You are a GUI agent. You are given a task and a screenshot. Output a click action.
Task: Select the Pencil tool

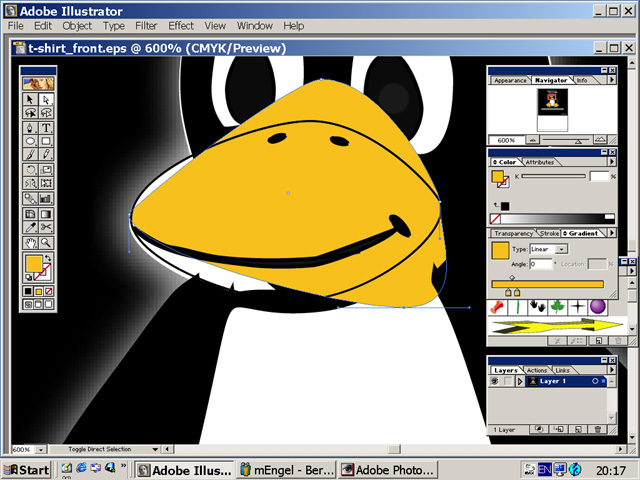pyautogui.click(x=46, y=155)
